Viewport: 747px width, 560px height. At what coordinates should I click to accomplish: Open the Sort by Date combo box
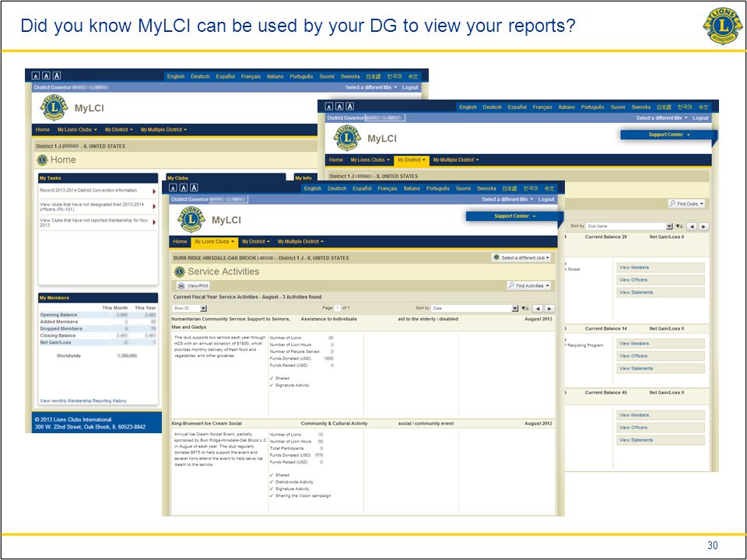coord(475,309)
